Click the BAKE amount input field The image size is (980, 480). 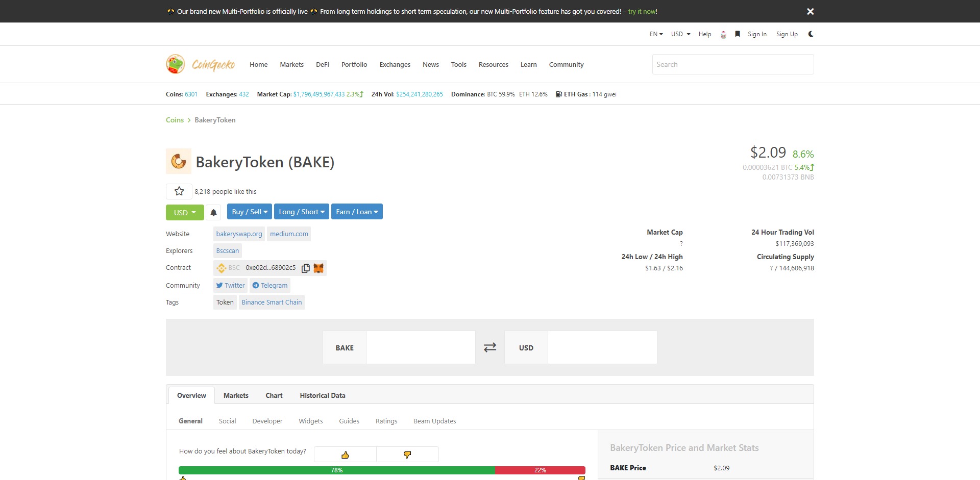[421, 347]
